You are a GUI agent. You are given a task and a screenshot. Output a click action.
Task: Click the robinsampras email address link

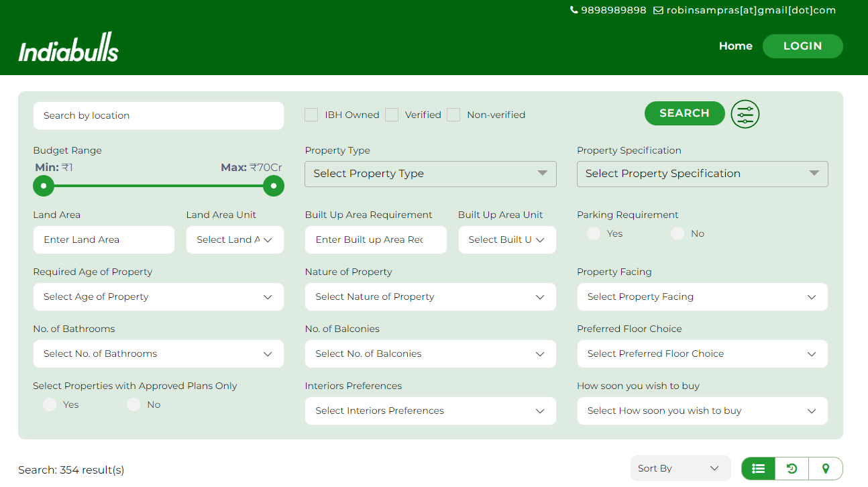click(751, 10)
